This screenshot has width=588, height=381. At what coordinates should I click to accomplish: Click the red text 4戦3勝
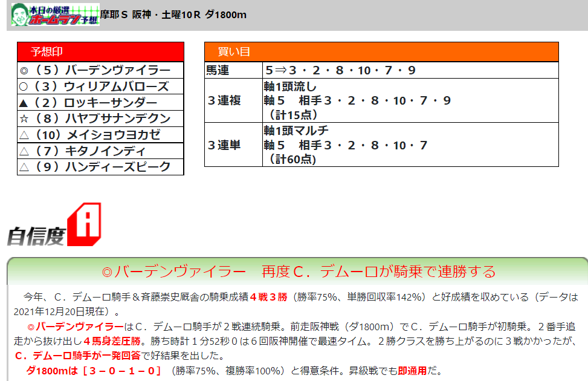click(x=268, y=298)
